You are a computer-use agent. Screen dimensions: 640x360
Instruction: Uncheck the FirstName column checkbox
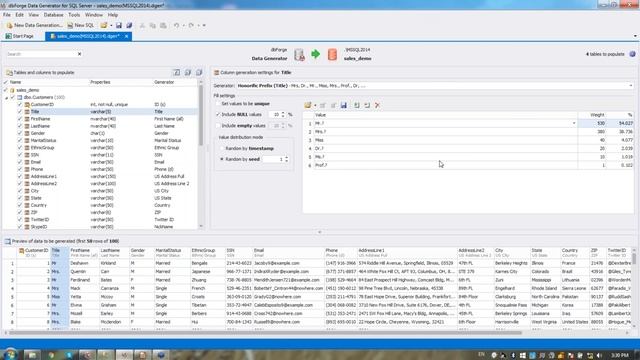click(20, 119)
